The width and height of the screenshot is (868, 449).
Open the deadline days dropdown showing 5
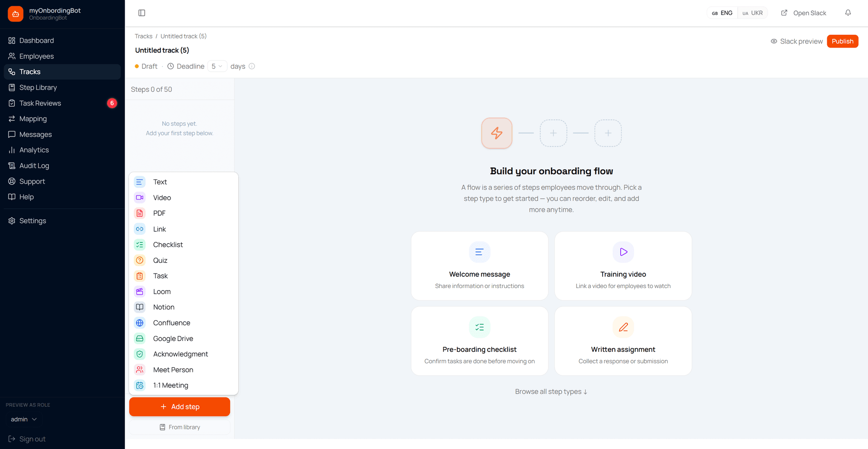pyautogui.click(x=217, y=66)
